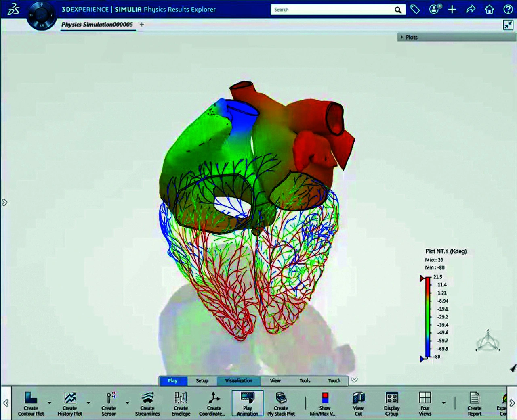The image size is (517, 420).
Task: Open dropdown arrow next to Four Views
Action: point(444,403)
